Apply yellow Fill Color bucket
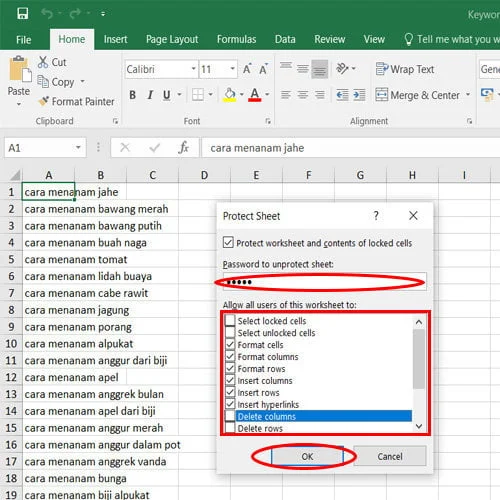500x500 pixels. pos(230,95)
